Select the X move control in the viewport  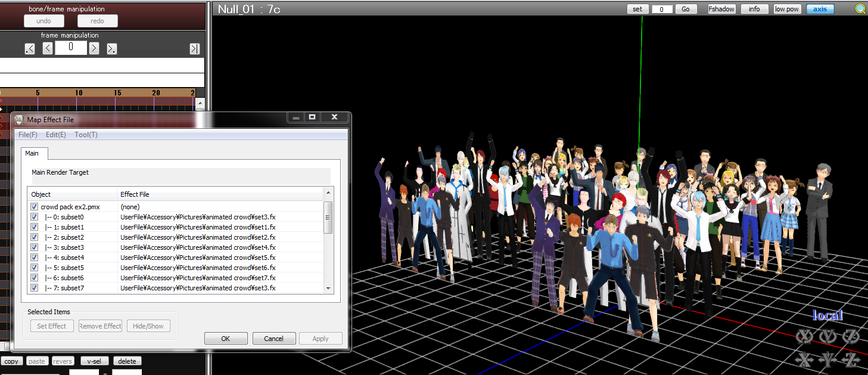click(805, 359)
